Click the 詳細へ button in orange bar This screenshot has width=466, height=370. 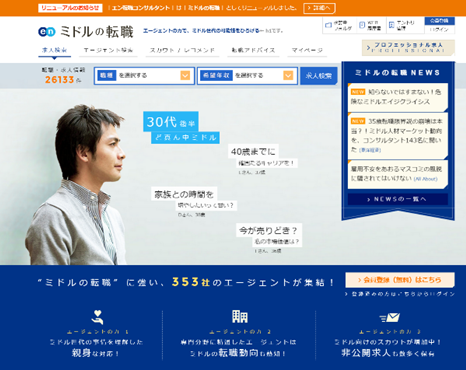click(x=319, y=8)
